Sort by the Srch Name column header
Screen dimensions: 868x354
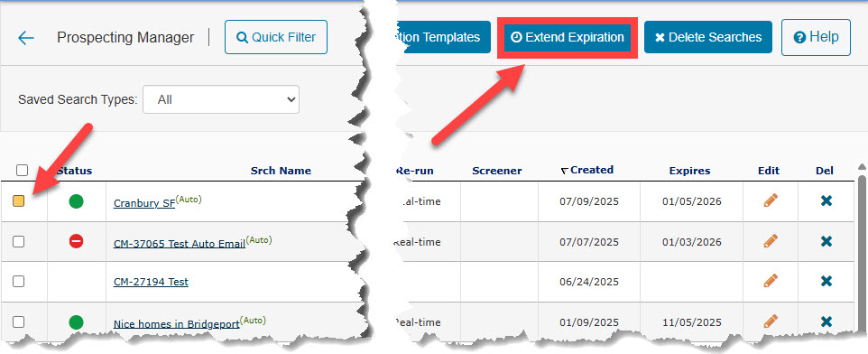281,171
